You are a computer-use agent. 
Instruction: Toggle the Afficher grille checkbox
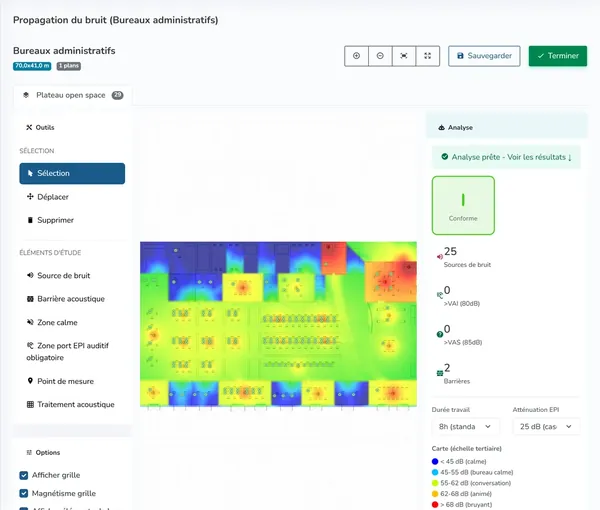pos(24,475)
